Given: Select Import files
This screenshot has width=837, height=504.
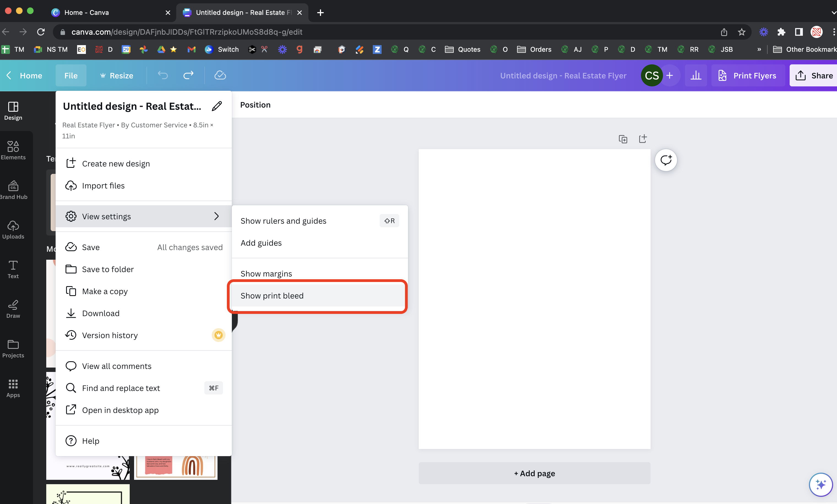Looking at the screenshot, I should 144,186.
